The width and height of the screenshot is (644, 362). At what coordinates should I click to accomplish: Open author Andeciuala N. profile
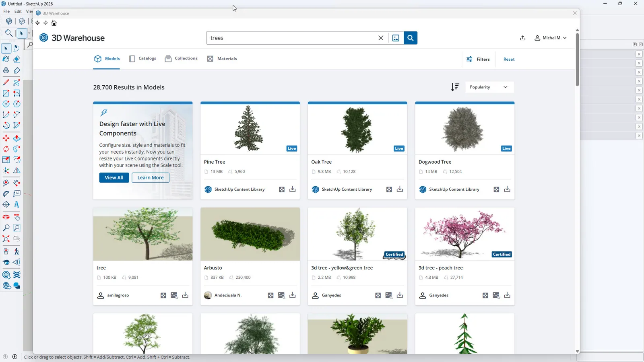[228, 295]
